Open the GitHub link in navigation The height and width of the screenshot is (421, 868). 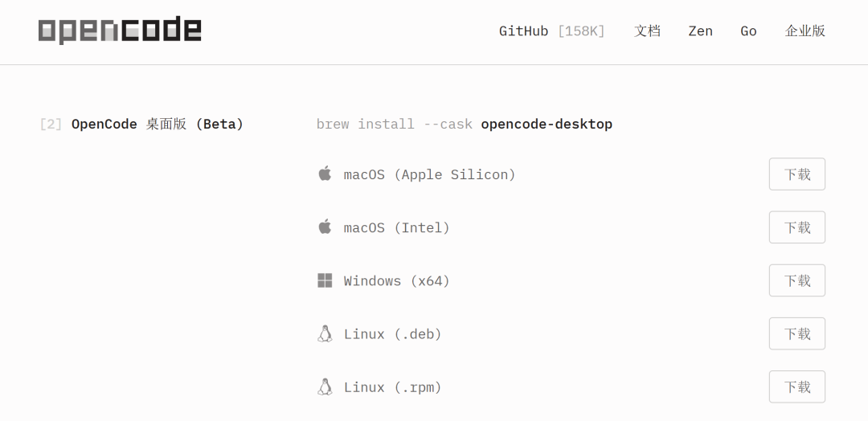point(552,31)
